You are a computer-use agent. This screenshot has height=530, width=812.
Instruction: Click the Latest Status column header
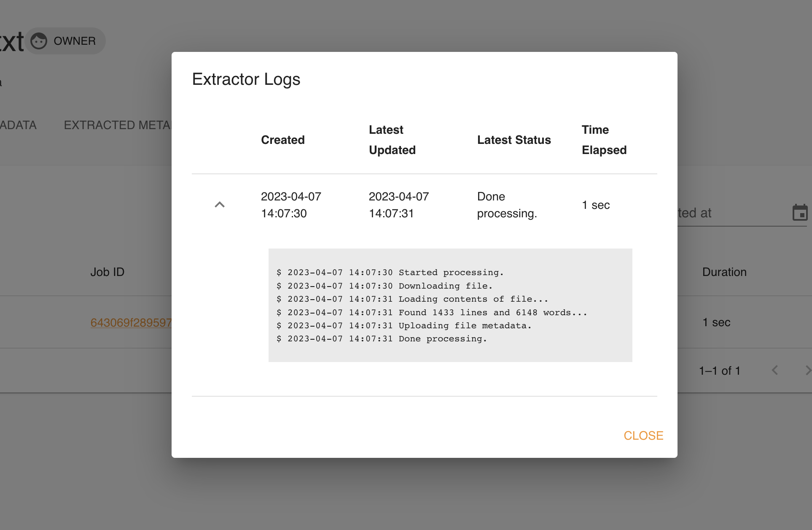tap(514, 140)
